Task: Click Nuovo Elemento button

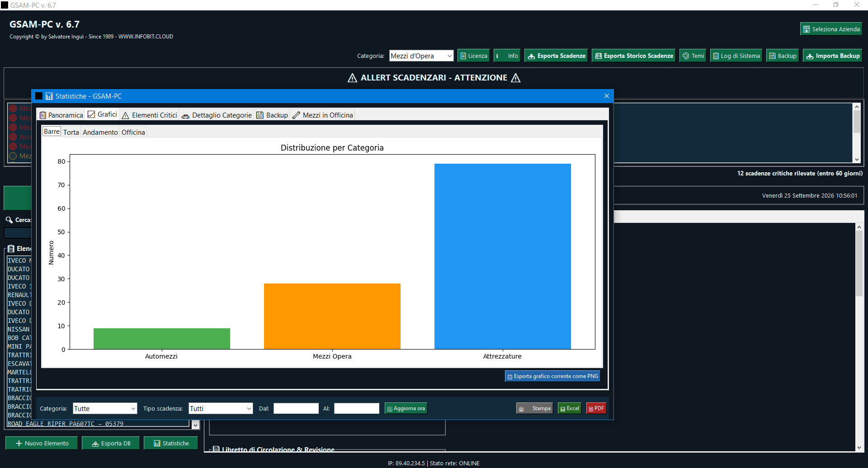Action: (x=42, y=443)
